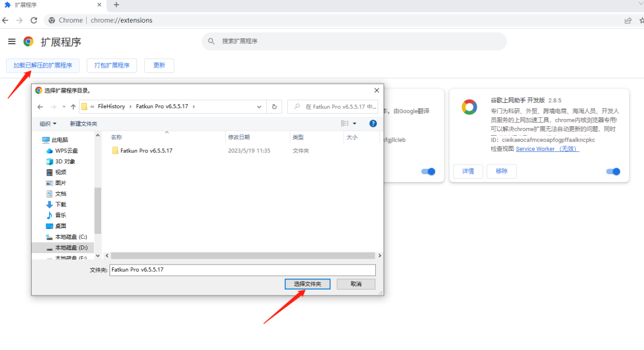The image size is (644, 350).
Task: Open help with the blue question icon
Action: (x=373, y=124)
